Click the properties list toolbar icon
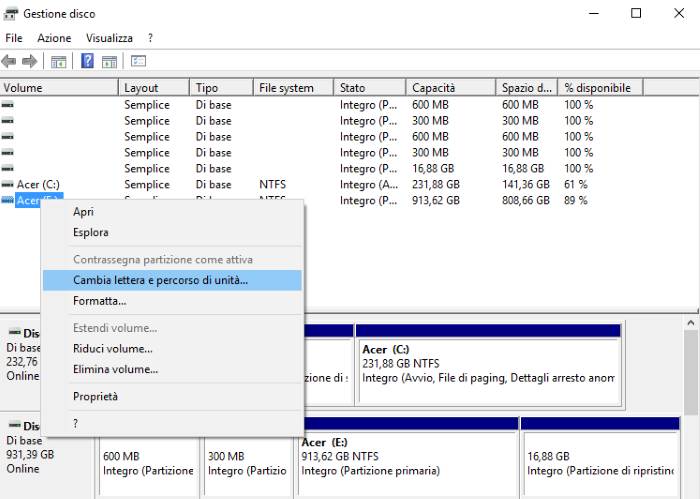 pos(138,61)
